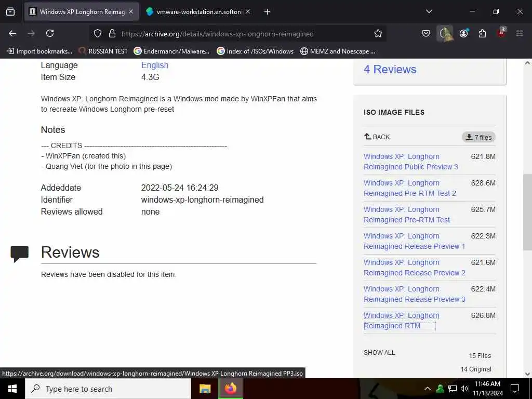Open the Endermanch/Malware... bookmark
The image size is (532, 399).
pos(171,51)
